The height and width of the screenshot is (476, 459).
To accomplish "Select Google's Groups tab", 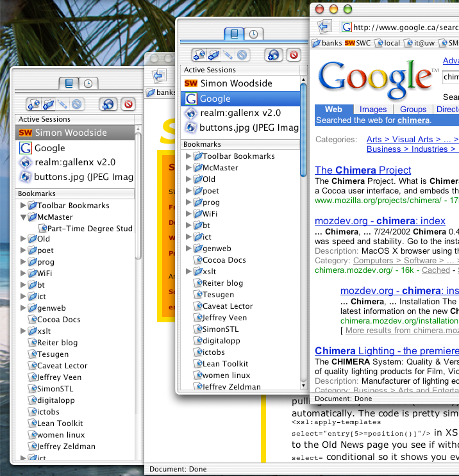I will [x=413, y=110].
